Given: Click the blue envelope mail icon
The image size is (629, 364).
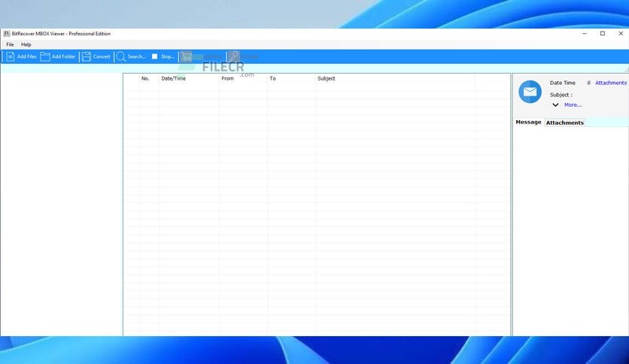Looking at the screenshot, I should click(x=530, y=92).
